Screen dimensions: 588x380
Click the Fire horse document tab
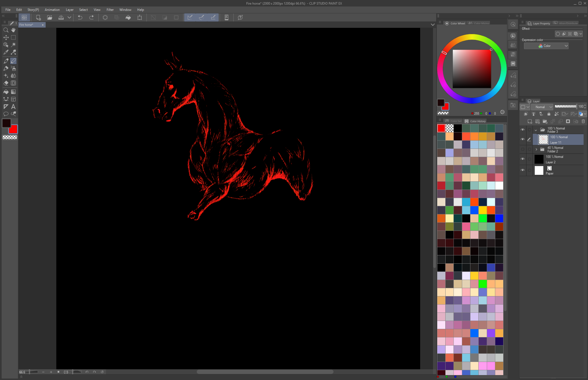click(29, 25)
